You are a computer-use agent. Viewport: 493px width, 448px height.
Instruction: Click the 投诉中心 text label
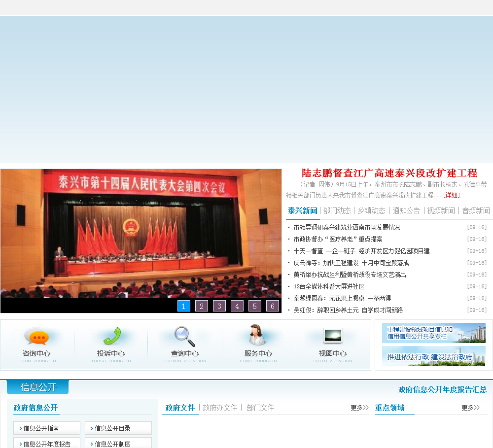click(x=111, y=353)
